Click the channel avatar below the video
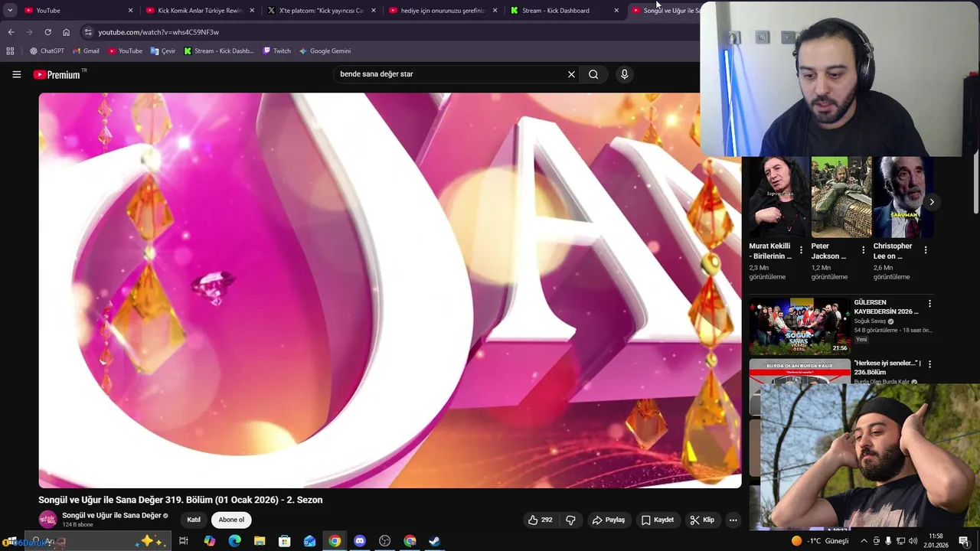 click(48, 520)
